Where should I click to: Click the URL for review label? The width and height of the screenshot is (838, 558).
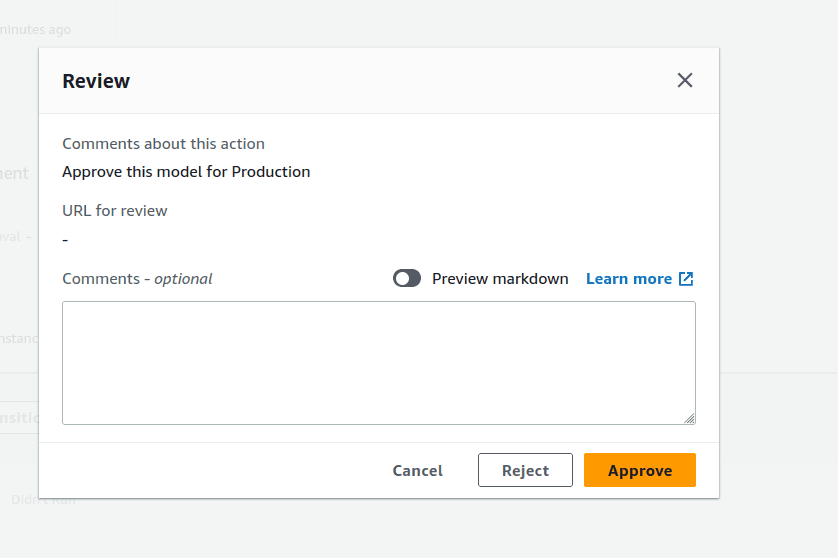(x=115, y=211)
